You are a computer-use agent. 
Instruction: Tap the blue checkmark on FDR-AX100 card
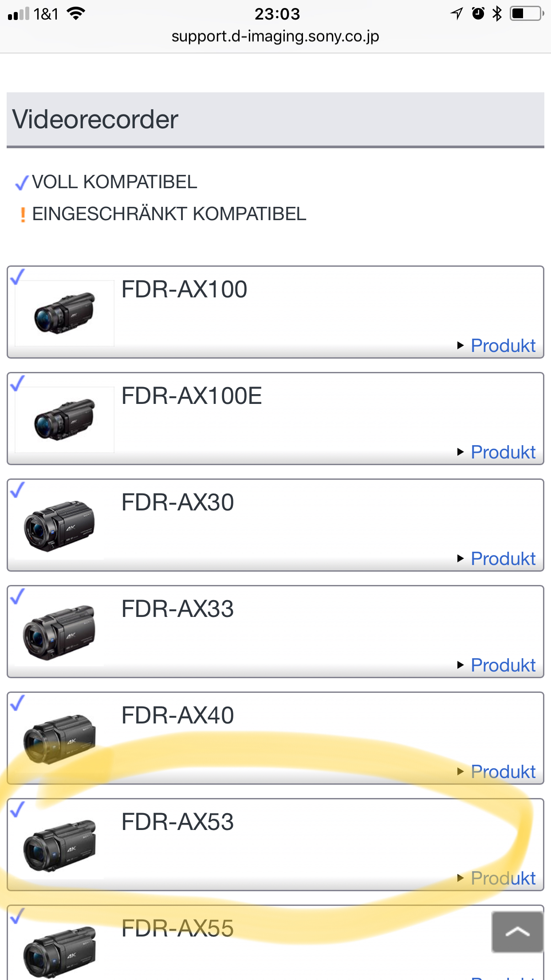[x=18, y=277]
